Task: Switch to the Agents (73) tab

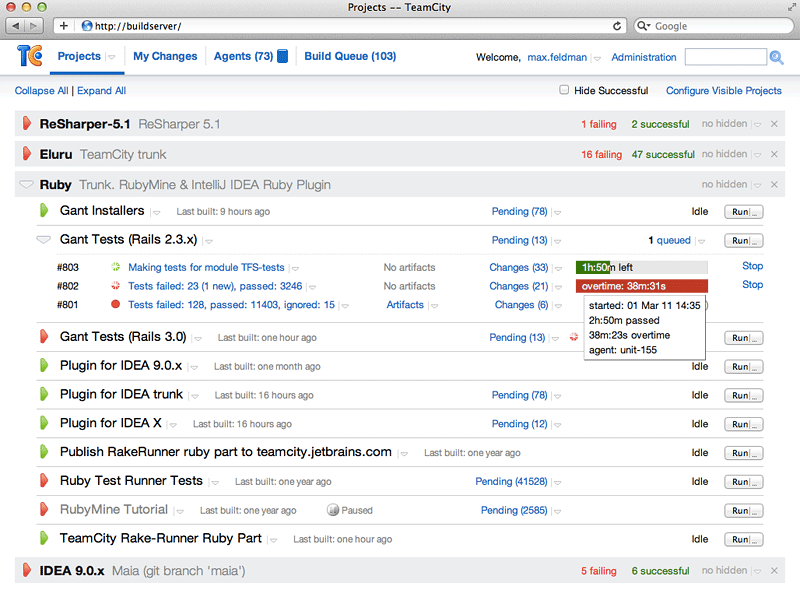Action: pyautogui.click(x=243, y=56)
